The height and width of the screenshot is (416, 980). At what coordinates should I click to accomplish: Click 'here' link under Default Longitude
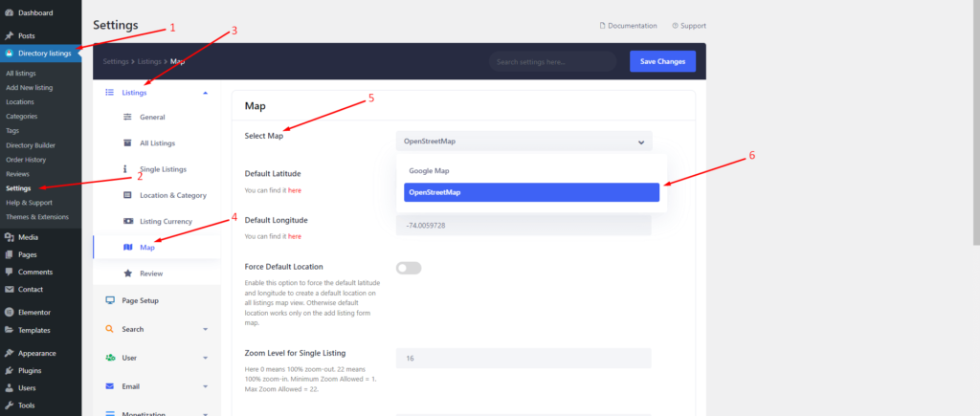point(295,237)
